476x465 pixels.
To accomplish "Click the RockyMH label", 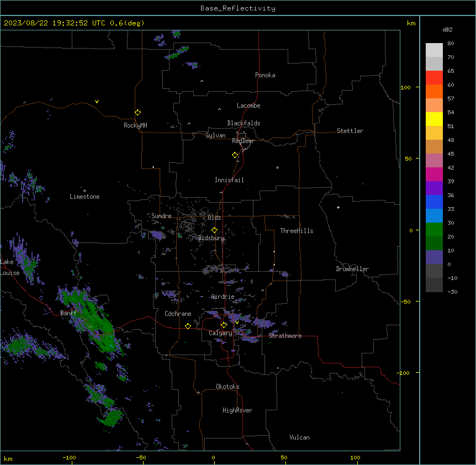I will (135, 125).
